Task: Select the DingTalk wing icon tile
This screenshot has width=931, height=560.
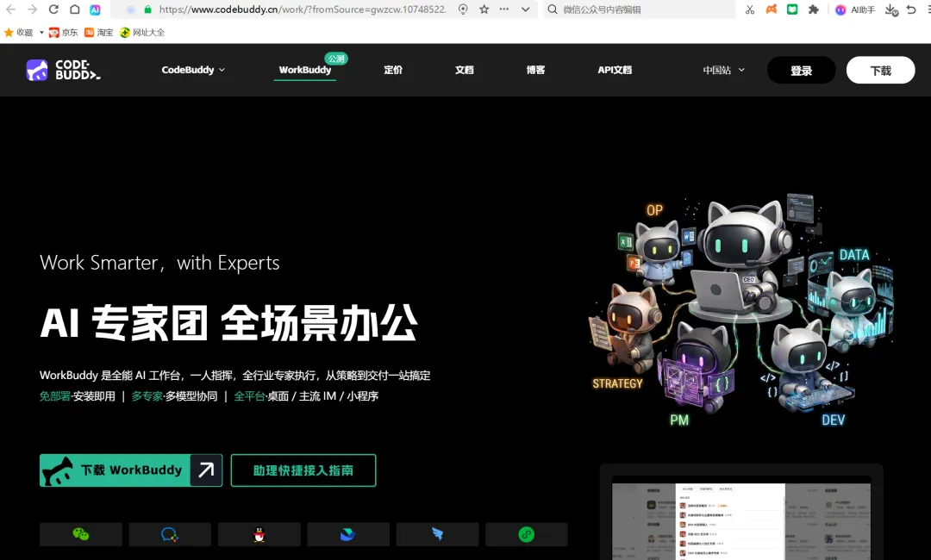Action: point(438,534)
